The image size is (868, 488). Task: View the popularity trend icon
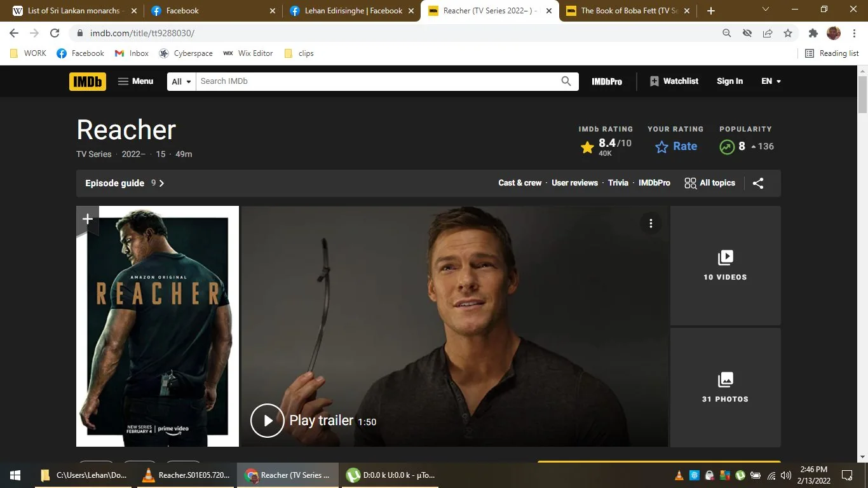[x=727, y=147]
